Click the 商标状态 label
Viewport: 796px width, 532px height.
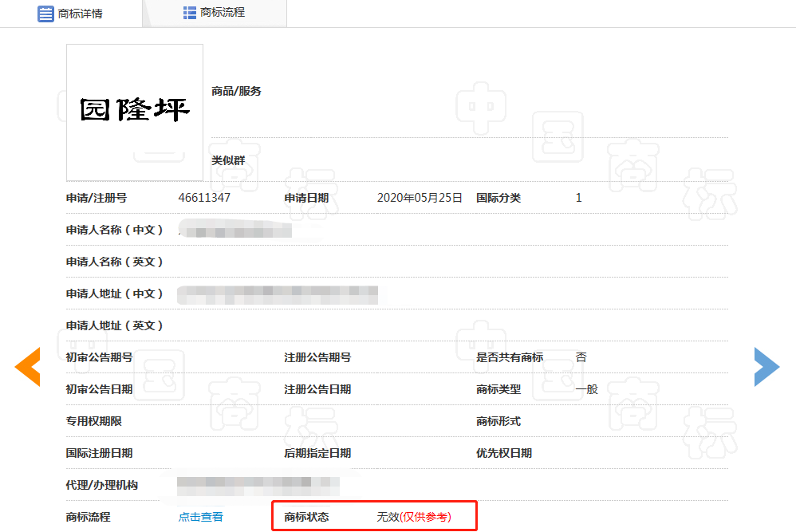(x=306, y=518)
